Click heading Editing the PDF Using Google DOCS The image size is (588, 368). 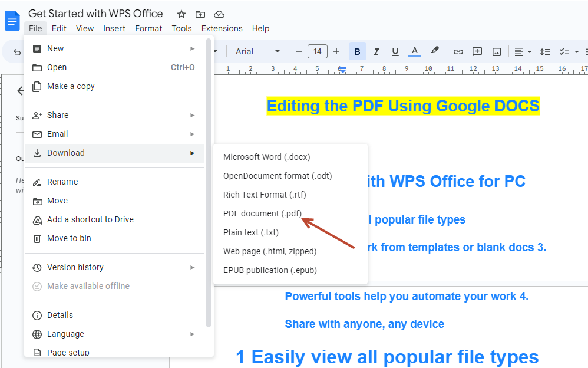[x=403, y=106]
